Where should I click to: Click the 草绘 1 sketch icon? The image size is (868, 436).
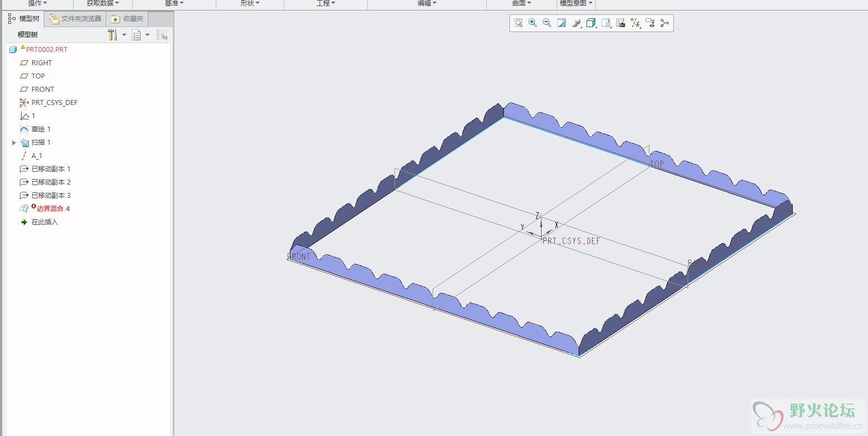point(24,129)
